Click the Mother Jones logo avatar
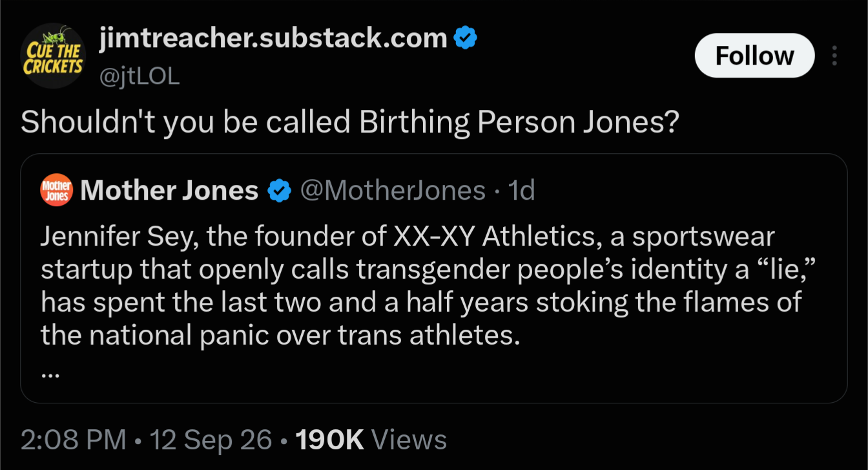 click(57, 191)
